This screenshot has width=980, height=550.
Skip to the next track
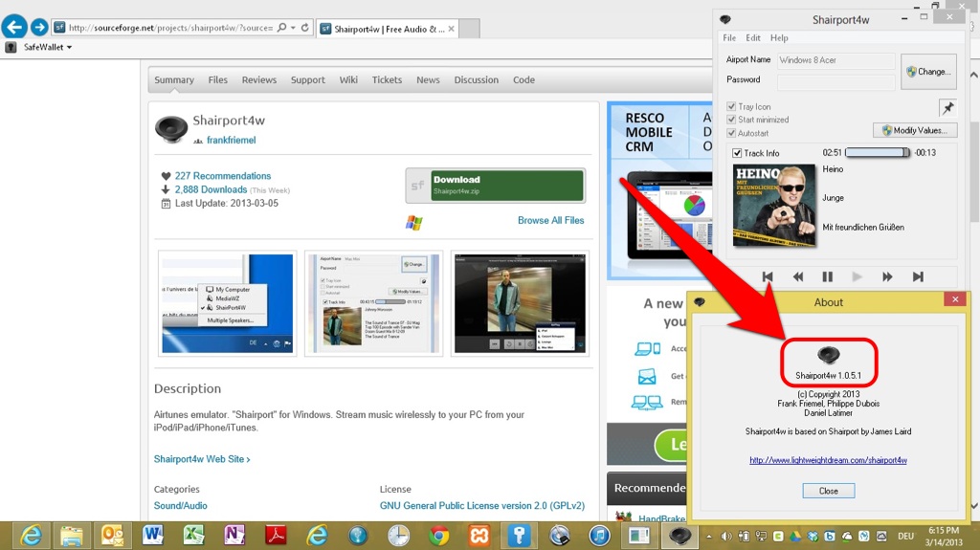click(x=917, y=277)
